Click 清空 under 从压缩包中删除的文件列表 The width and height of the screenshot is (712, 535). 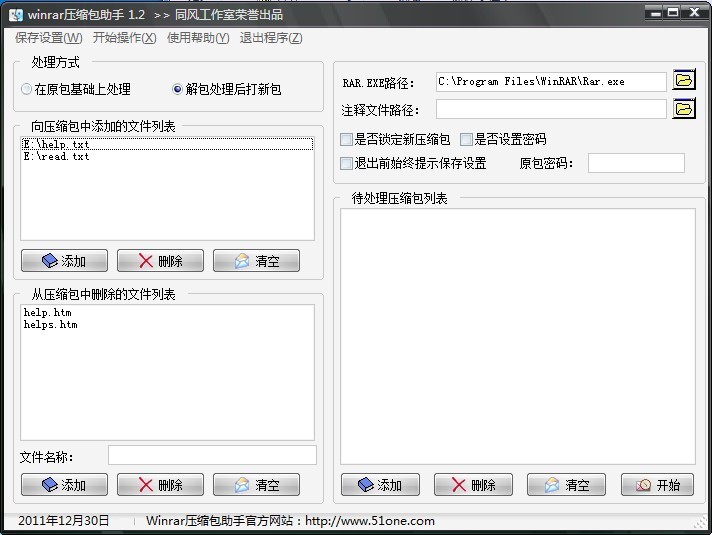point(256,485)
